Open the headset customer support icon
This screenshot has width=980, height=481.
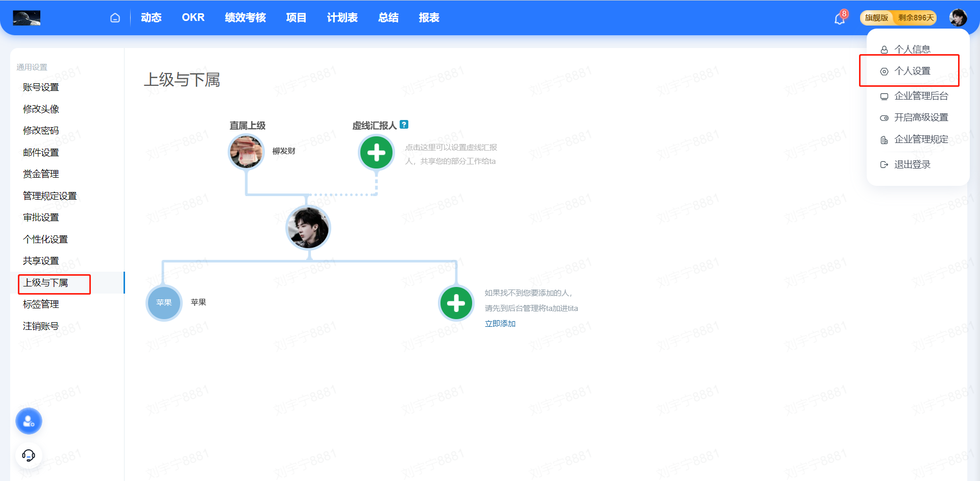[x=29, y=455]
